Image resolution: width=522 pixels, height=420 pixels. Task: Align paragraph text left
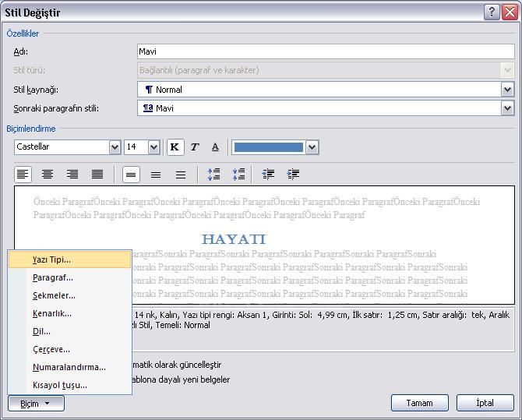click(23, 175)
